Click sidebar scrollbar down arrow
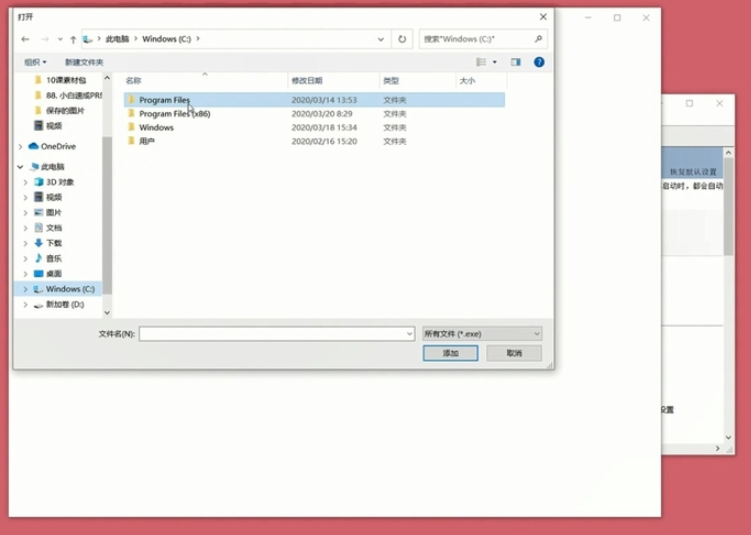This screenshot has width=751, height=535. [x=107, y=313]
